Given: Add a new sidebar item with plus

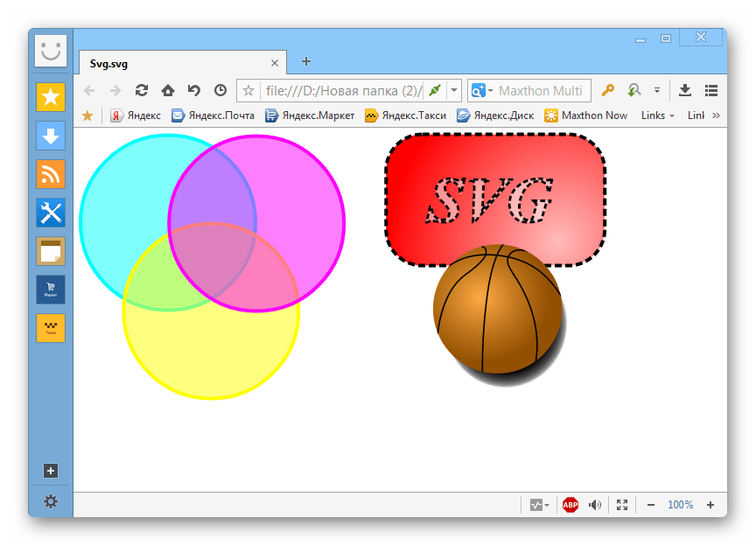Looking at the screenshot, I should (51, 471).
